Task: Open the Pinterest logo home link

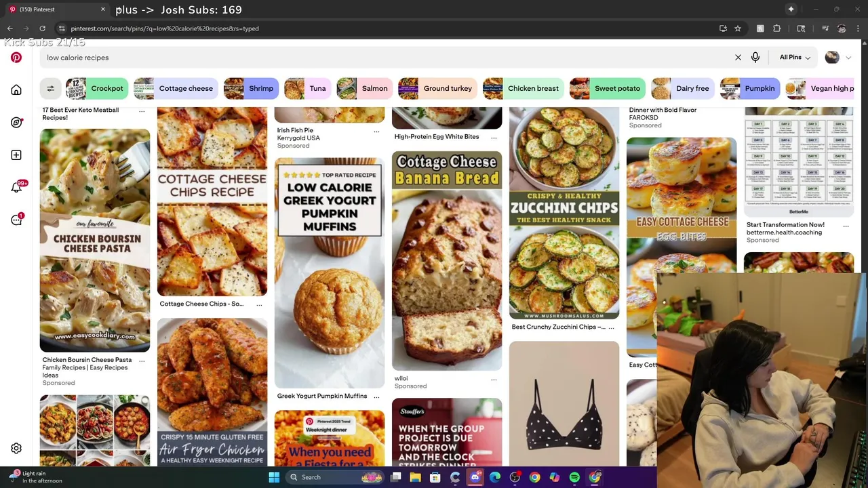Action: tap(16, 58)
